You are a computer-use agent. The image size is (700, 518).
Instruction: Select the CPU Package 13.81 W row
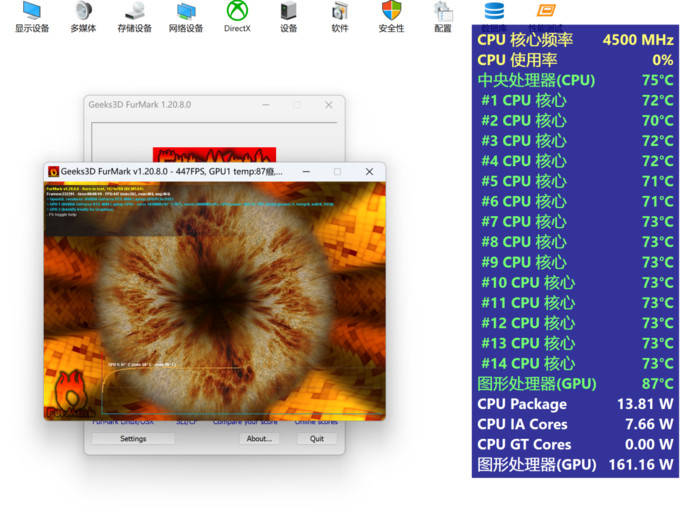click(575, 404)
